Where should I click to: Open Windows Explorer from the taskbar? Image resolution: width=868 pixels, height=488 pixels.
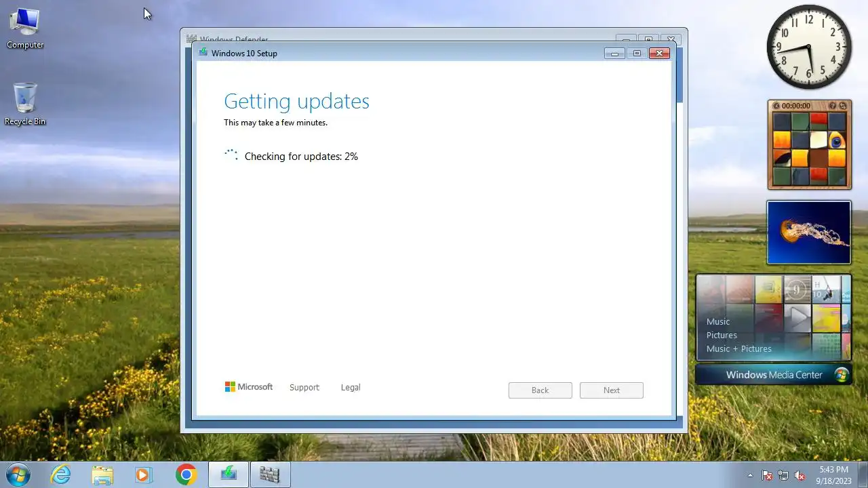tap(102, 474)
